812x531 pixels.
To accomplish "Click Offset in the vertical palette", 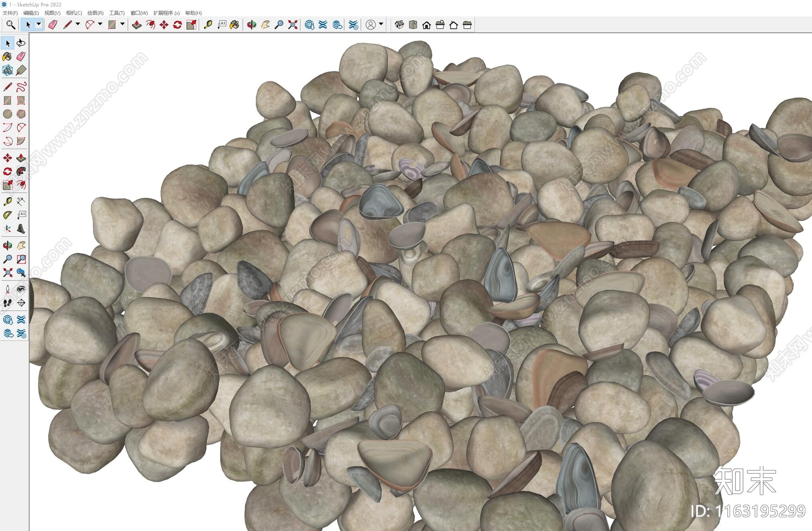I will (21, 185).
